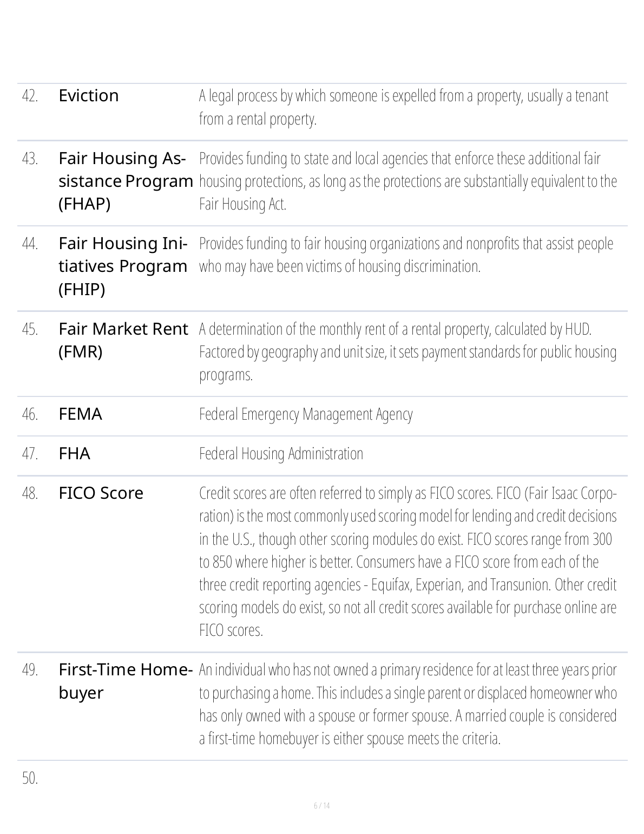Select the FHA term heading
The height and width of the screenshot is (834, 644).
75,454
